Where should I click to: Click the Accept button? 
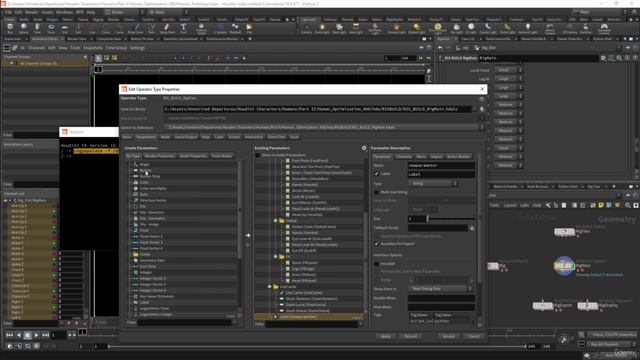448,336
